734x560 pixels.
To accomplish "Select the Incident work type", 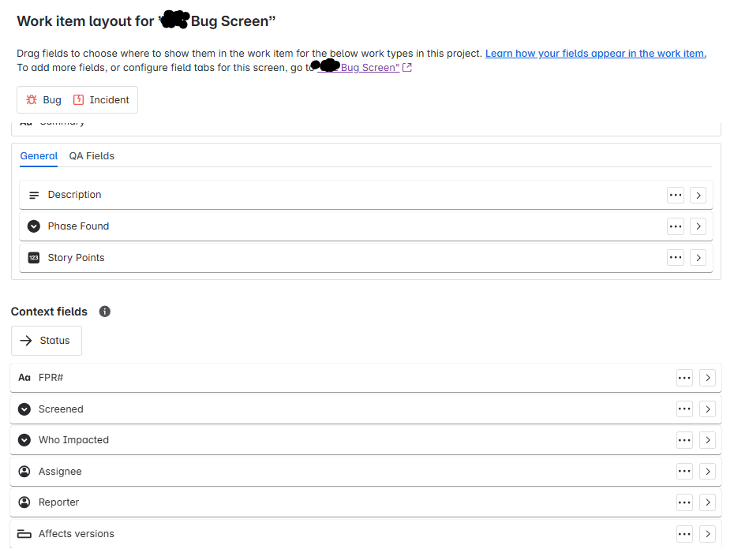I will pos(101,99).
